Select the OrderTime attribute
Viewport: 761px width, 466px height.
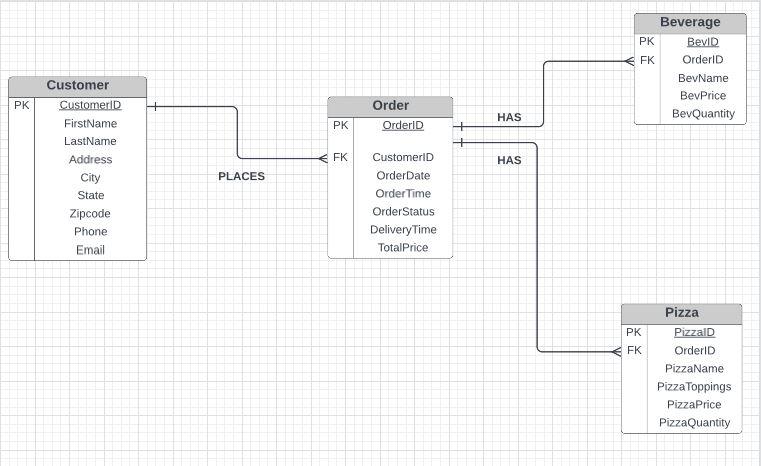[403, 193]
